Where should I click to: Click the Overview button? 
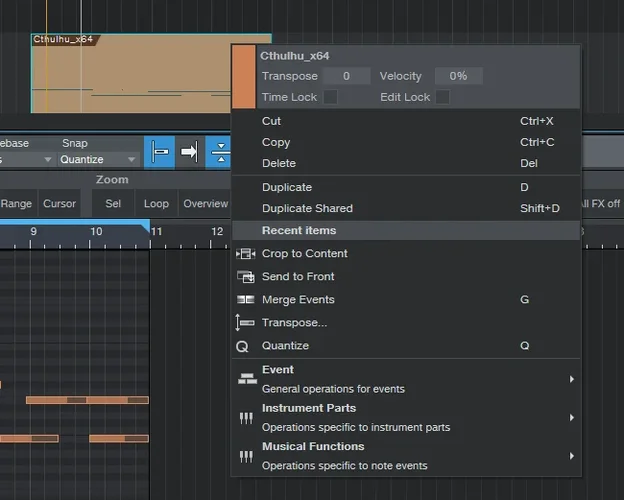(x=205, y=204)
